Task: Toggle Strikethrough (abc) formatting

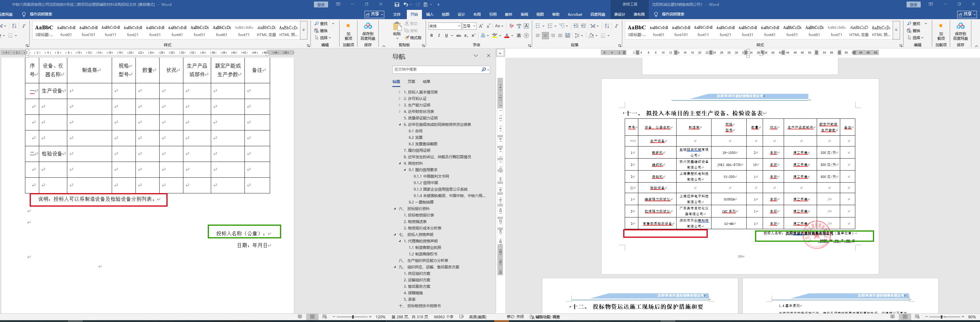Action: 458,35
